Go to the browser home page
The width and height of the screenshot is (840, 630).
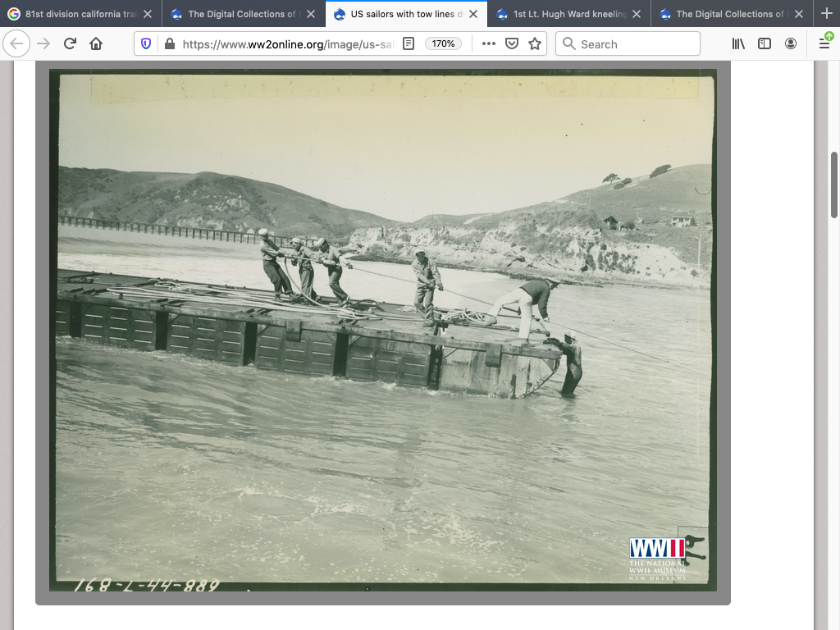click(96, 44)
